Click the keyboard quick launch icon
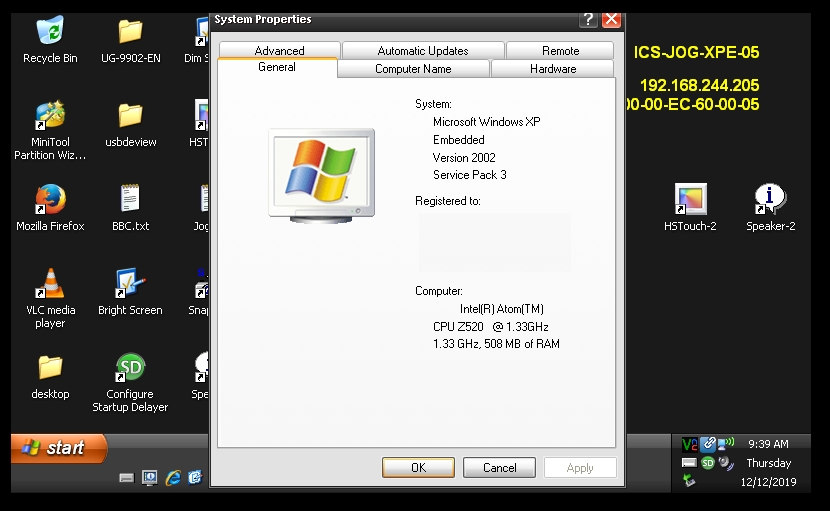This screenshot has height=511, width=830. point(127,478)
